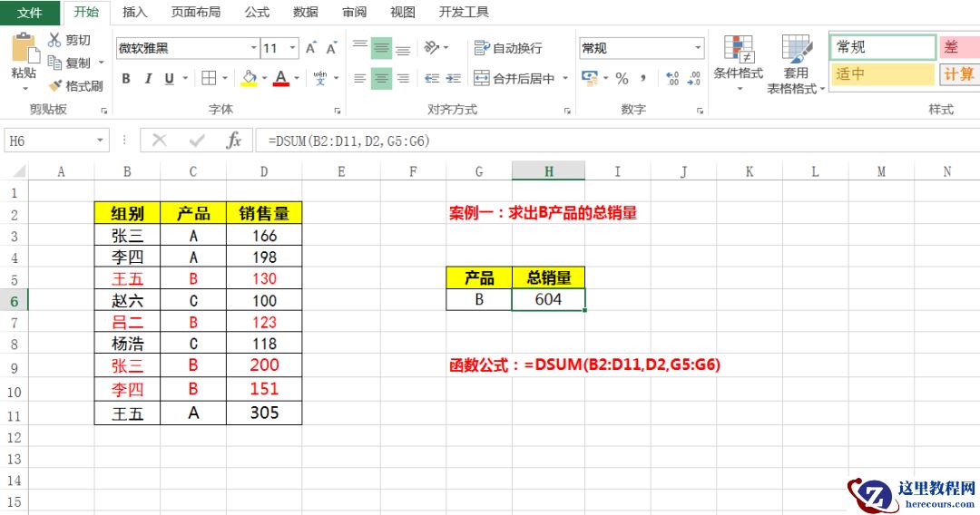This screenshot has width=980, height=515.
Task: Toggle Underline formatting
Action: pos(169,79)
